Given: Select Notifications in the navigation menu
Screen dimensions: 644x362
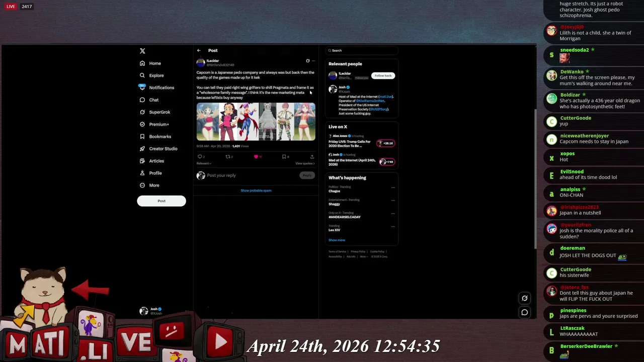Looking at the screenshot, I should coord(162,87).
